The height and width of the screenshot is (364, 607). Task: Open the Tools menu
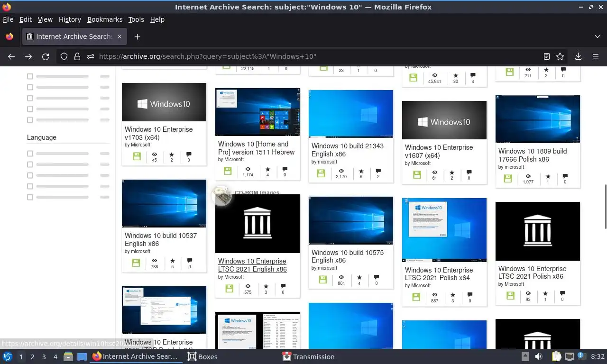pyautogui.click(x=136, y=19)
